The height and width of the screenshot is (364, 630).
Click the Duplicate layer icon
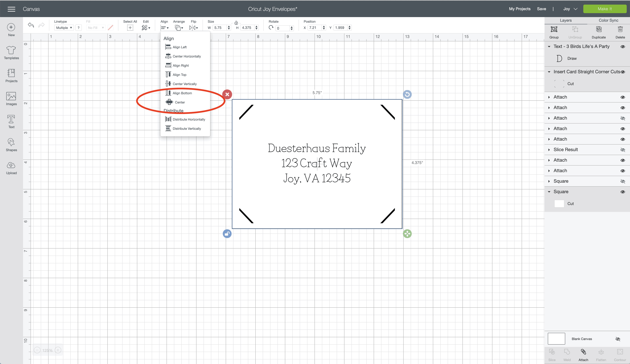click(x=598, y=32)
